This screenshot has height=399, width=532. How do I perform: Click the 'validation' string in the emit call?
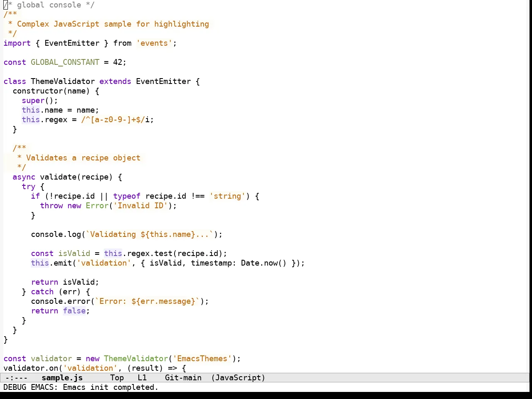(x=104, y=263)
